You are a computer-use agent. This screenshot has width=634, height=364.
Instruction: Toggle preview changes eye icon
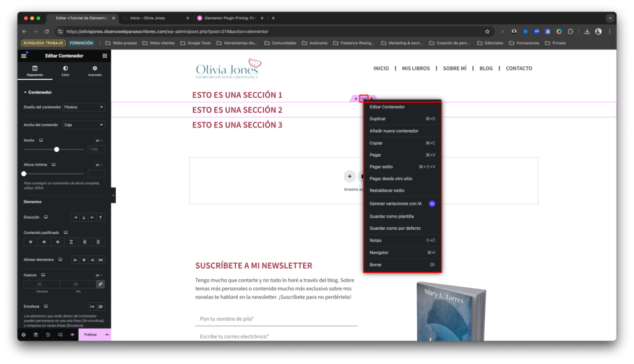tap(72, 334)
